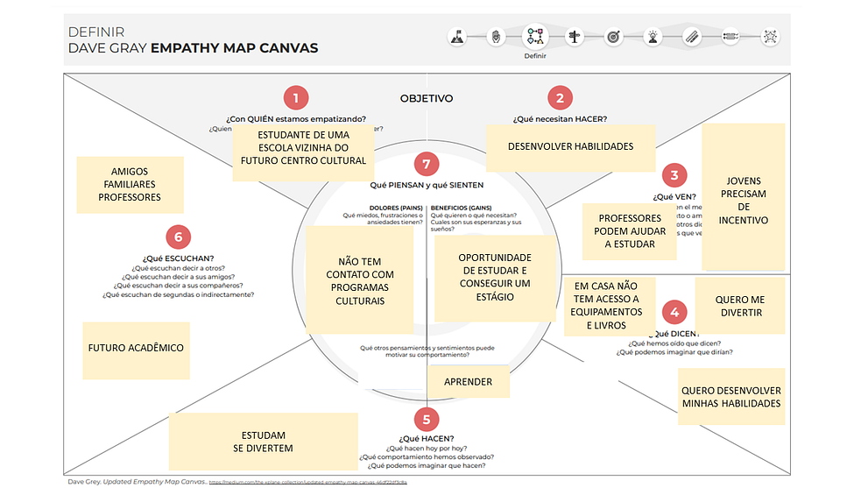Click the '¿Qué necesitan HACER?' heading
The image size is (868, 488).
(x=560, y=119)
